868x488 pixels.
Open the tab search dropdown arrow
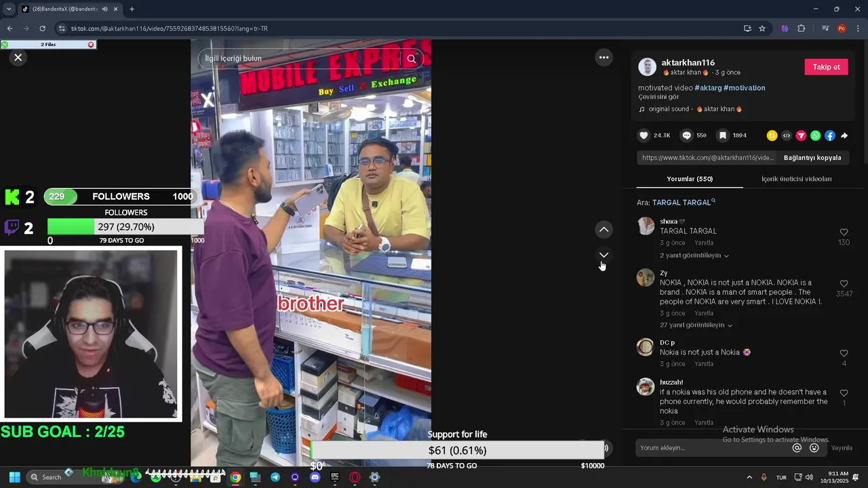[9, 9]
